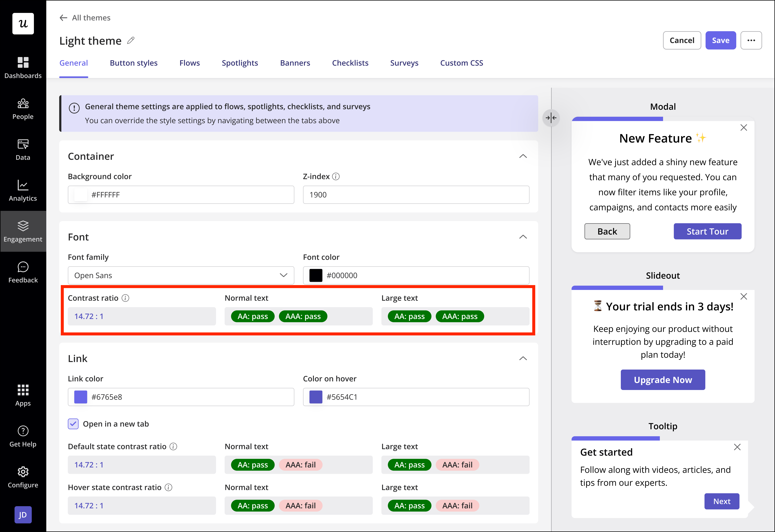Open the Apps grid icon
775x532 pixels.
(23, 390)
